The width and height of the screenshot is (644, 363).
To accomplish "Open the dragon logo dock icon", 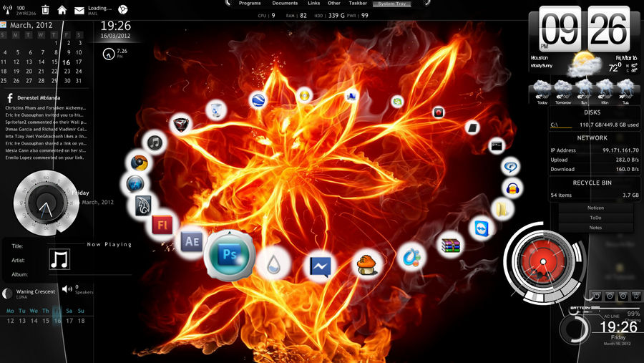I will [144, 205].
